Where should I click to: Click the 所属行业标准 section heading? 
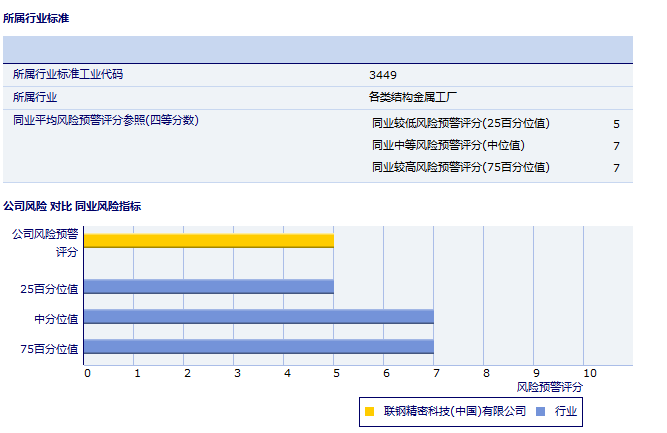point(37,18)
